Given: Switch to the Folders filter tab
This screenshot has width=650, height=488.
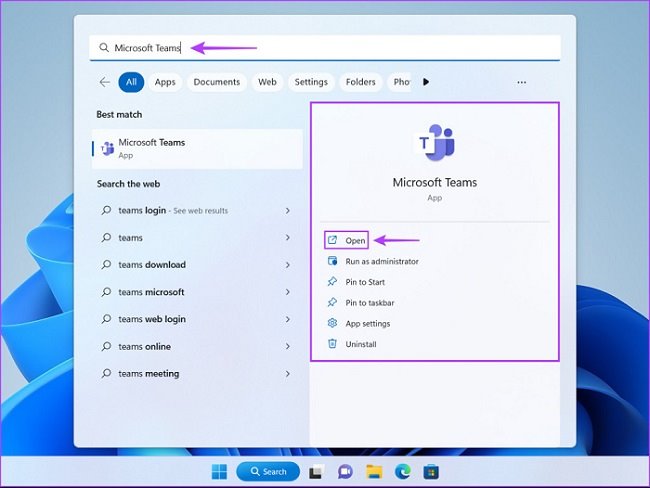Looking at the screenshot, I should coord(361,82).
